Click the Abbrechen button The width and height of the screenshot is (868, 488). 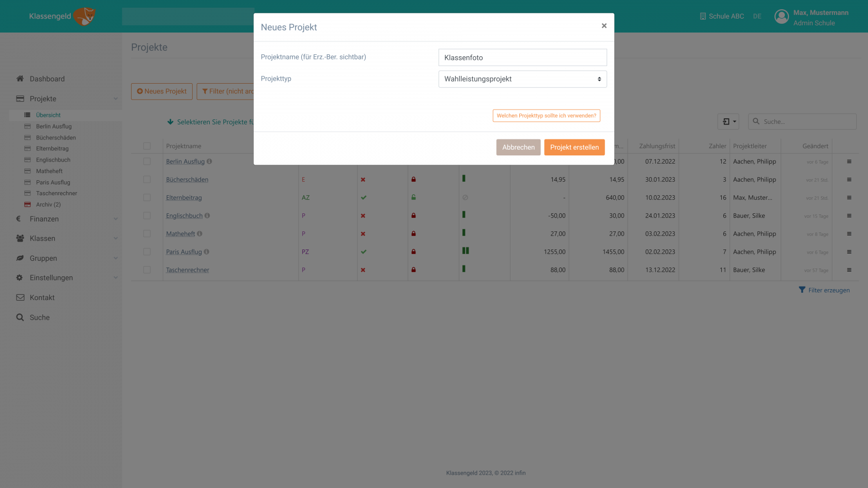click(518, 147)
